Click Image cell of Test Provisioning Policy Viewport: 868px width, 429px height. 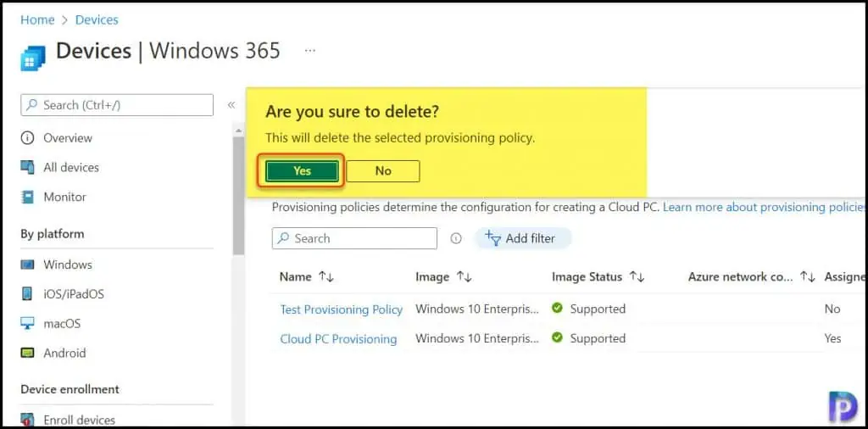477,309
